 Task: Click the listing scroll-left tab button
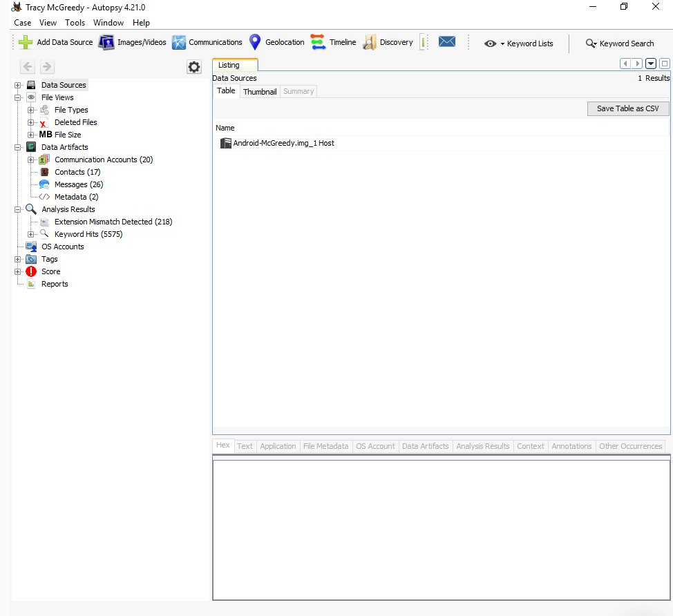[625, 64]
